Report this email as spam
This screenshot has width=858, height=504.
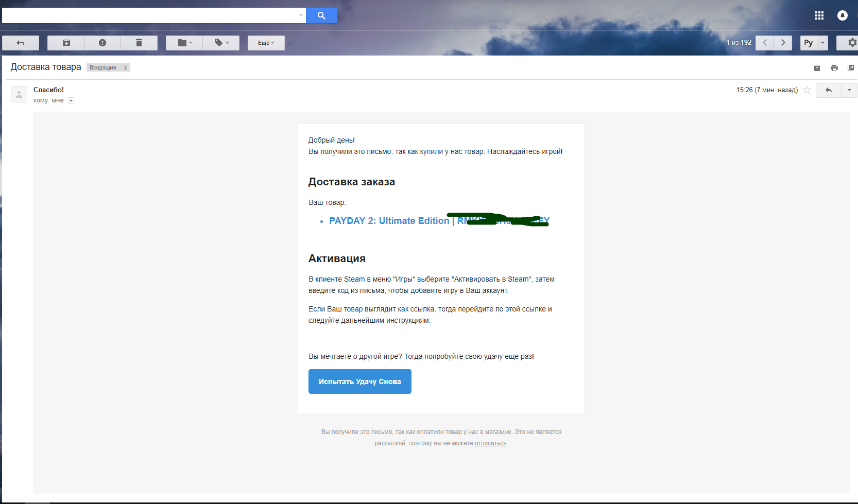coord(102,43)
